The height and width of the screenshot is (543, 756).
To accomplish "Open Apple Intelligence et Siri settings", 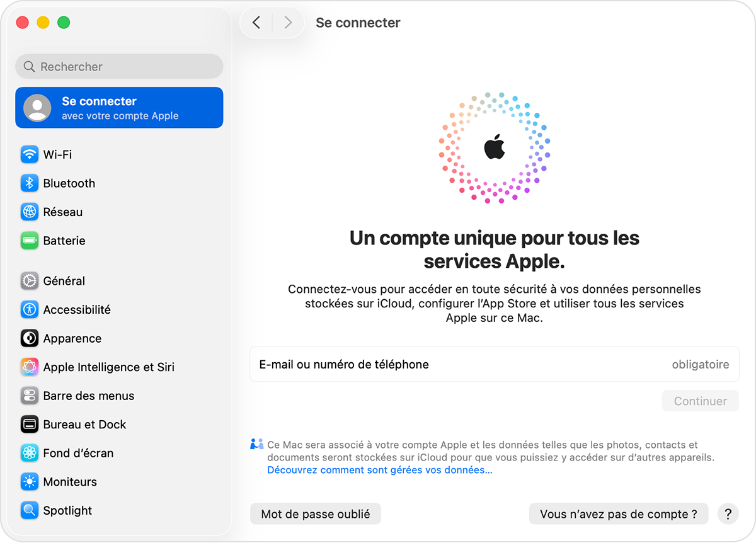I will pyautogui.click(x=29, y=367).
